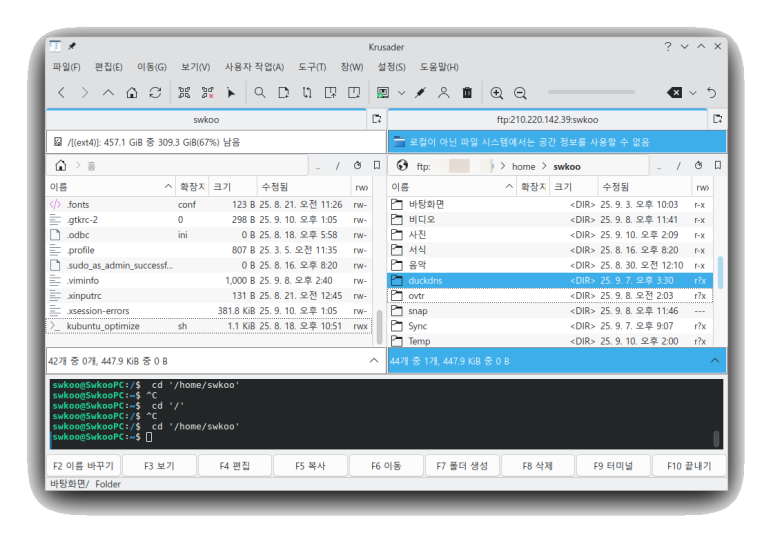Image resolution: width=773 pixels, height=544 pixels.
Task: Zoom in using the magnifier plus icon
Action: coord(496,93)
